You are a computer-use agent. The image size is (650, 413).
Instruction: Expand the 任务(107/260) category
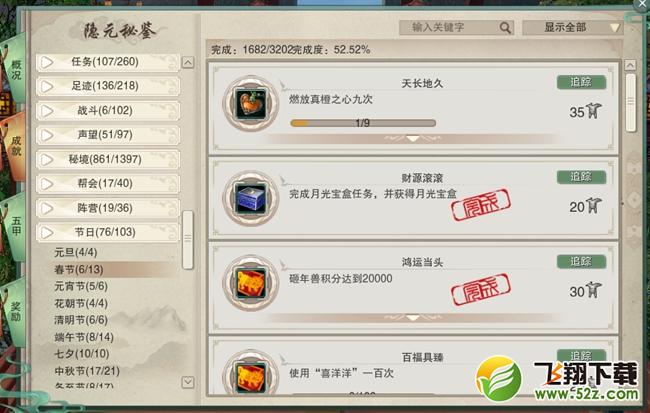pos(108,62)
